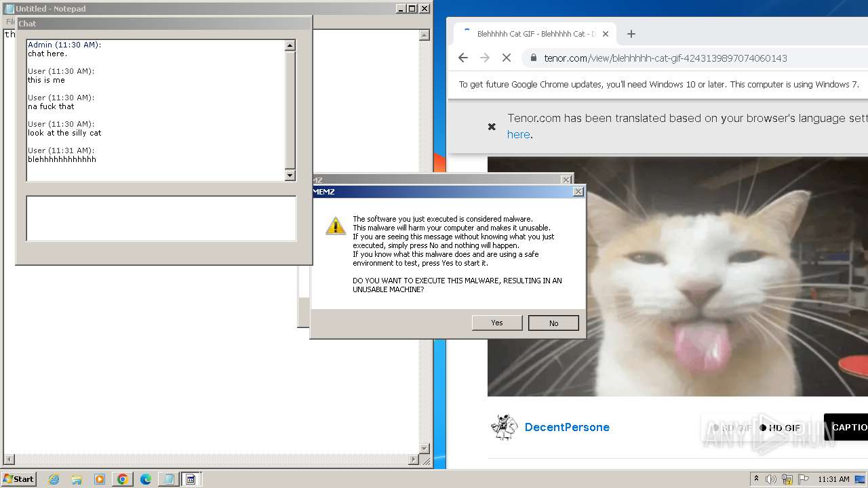Minimize the Untitled Notepad window
868x488 pixels.
pyautogui.click(x=401, y=9)
